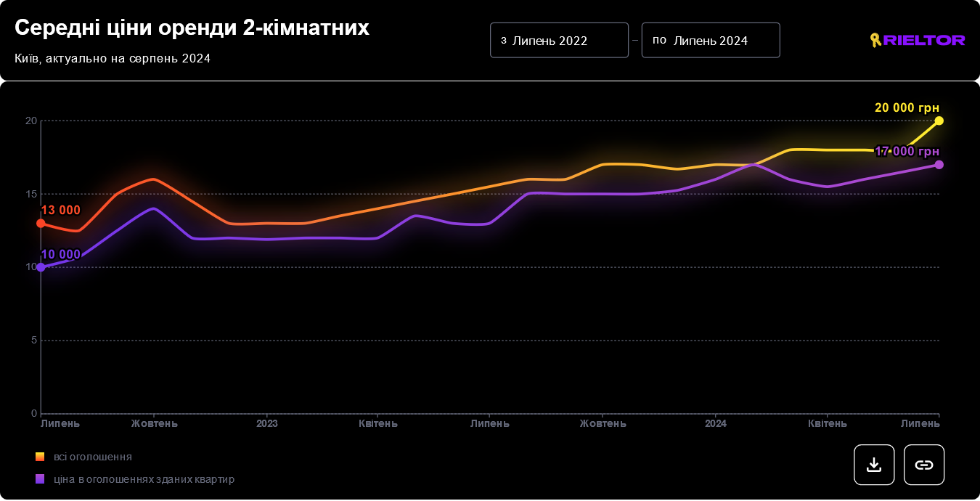Image resolution: width=980 pixels, height=501 pixels.
Task: Click the "20 000 грн" price label
Action: click(907, 106)
